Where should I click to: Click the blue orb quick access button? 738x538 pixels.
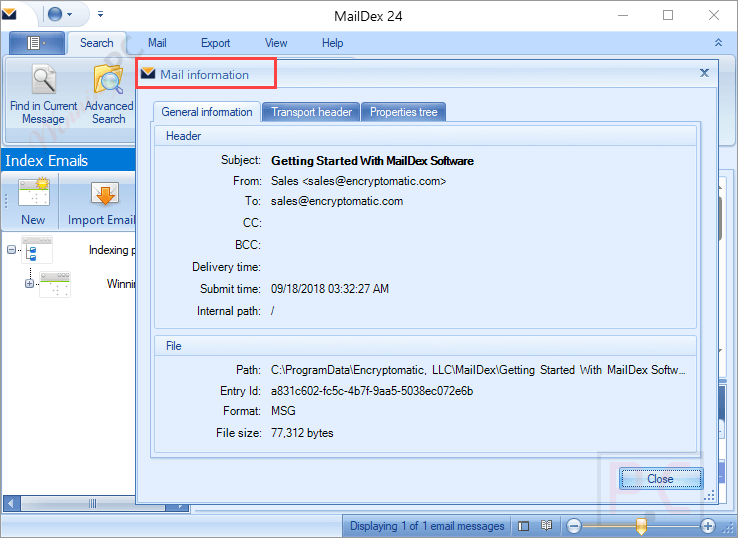pyautogui.click(x=55, y=14)
